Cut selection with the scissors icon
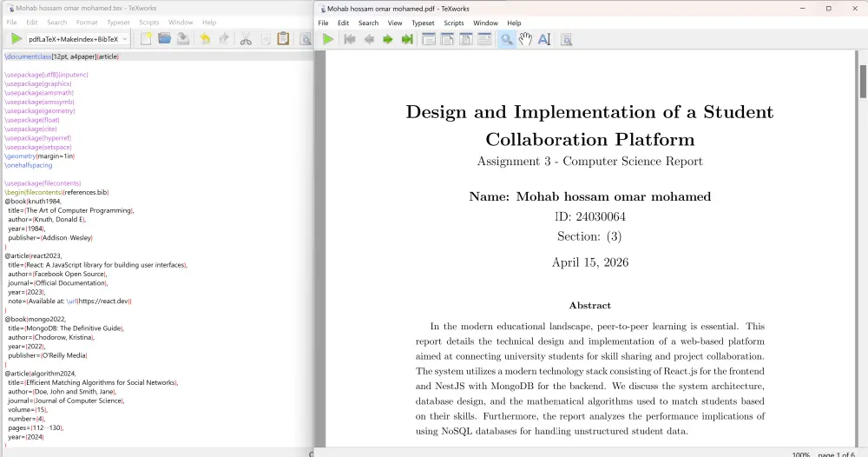The width and height of the screenshot is (868, 457). click(246, 39)
